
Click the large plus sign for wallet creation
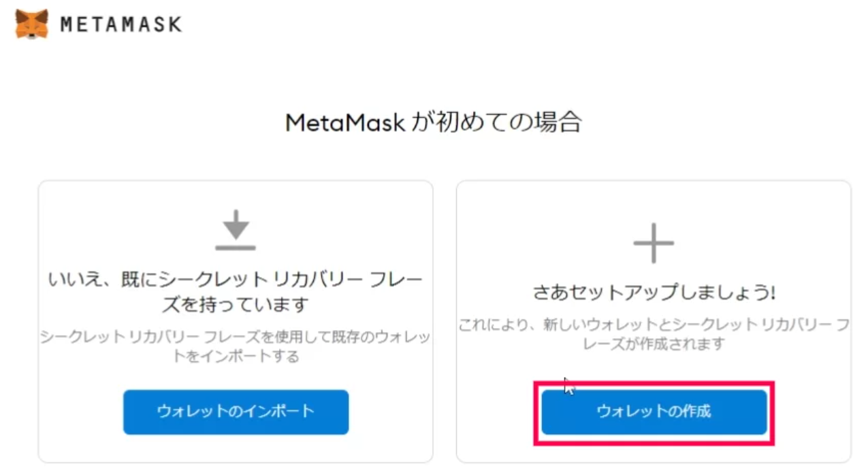click(x=653, y=242)
